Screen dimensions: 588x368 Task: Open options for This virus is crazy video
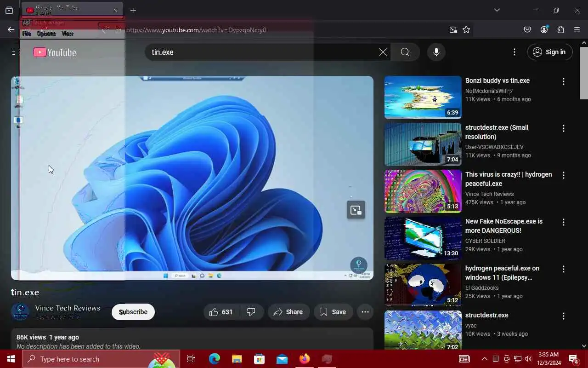tap(564, 175)
